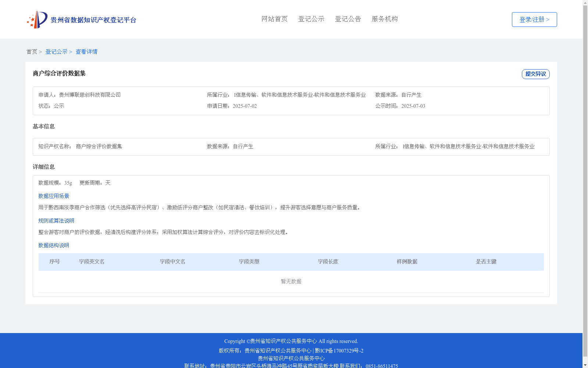588x368 pixels.
Task: Click the 状态：公示 status text
Action: (x=51, y=106)
